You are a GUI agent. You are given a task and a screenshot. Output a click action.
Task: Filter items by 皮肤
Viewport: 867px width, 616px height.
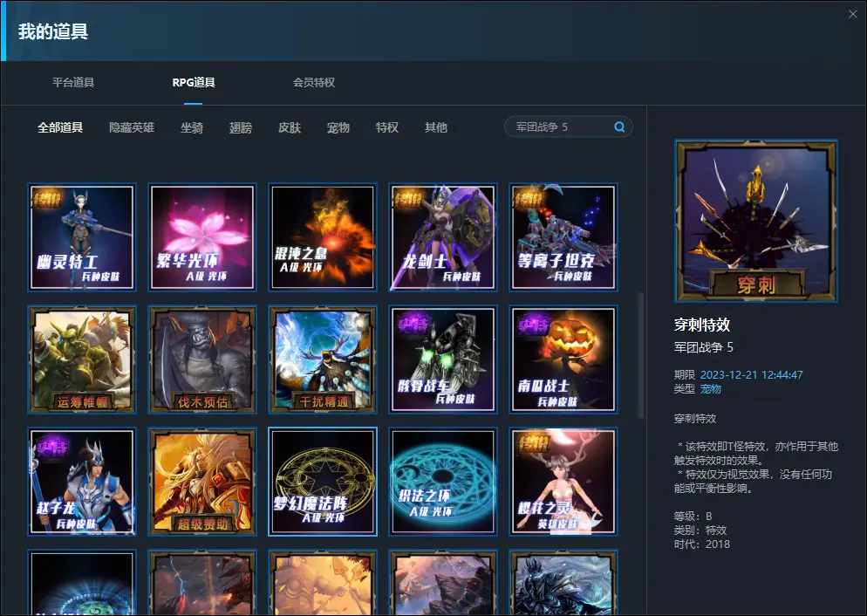[290, 127]
